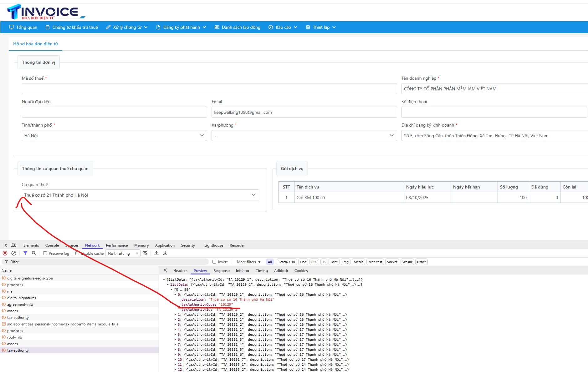Filter requests by CSS type
588x372 pixels.
314,262
